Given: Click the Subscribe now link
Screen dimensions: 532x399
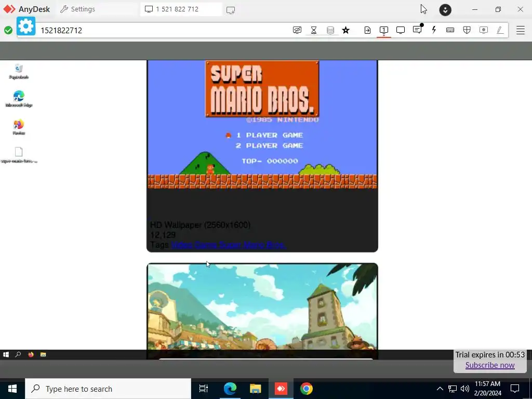Looking at the screenshot, I should [x=490, y=365].
